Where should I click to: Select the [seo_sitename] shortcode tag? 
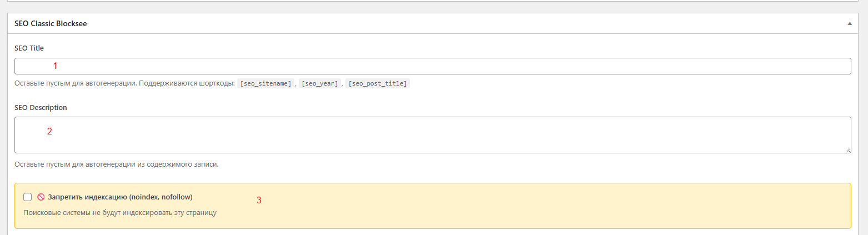(265, 84)
